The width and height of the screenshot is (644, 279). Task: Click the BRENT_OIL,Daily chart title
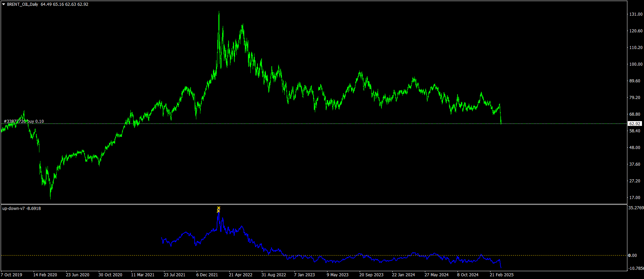click(22, 4)
